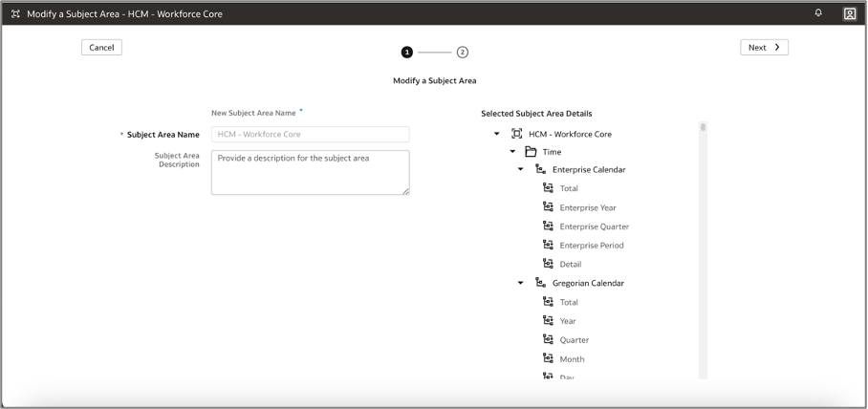
Task: Click the level icon beside Enterprise Period
Action: [548, 244]
